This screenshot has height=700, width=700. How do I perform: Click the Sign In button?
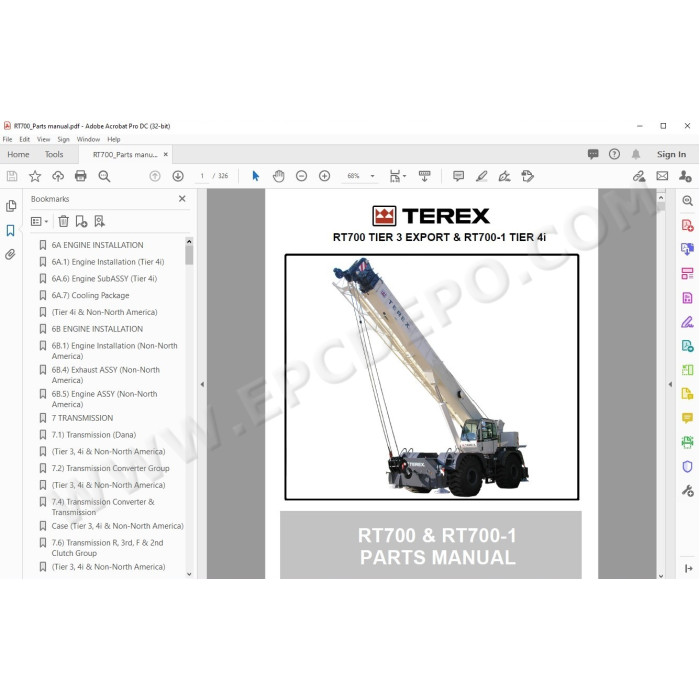(671, 154)
